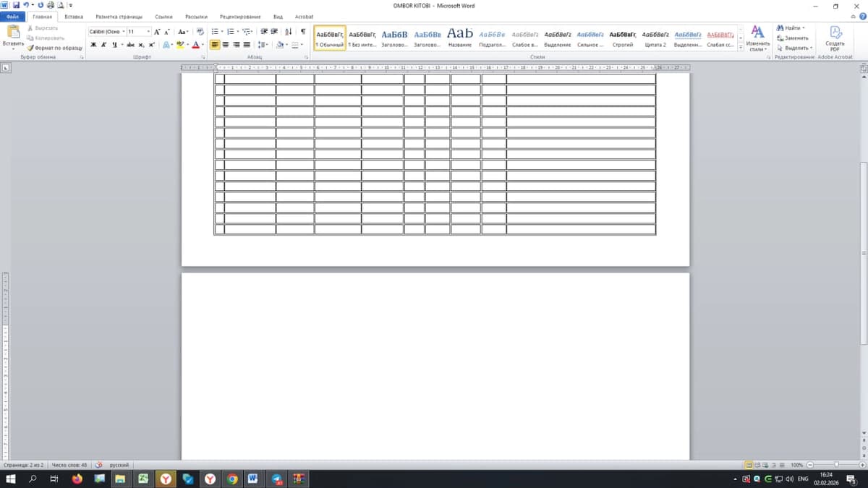Open the Вид (View) tab
This screenshot has width=868, height=488.
pyautogui.click(x=278, y=16)
